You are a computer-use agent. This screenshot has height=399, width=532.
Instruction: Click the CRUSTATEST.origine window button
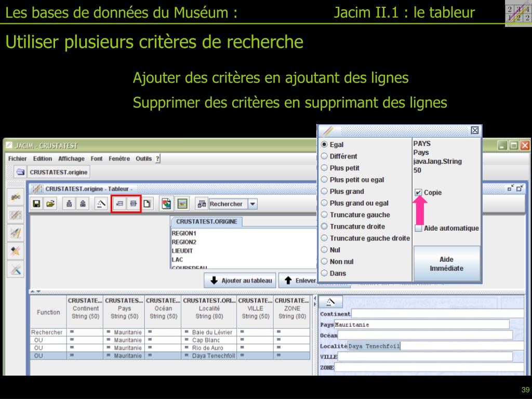(58, 172)
